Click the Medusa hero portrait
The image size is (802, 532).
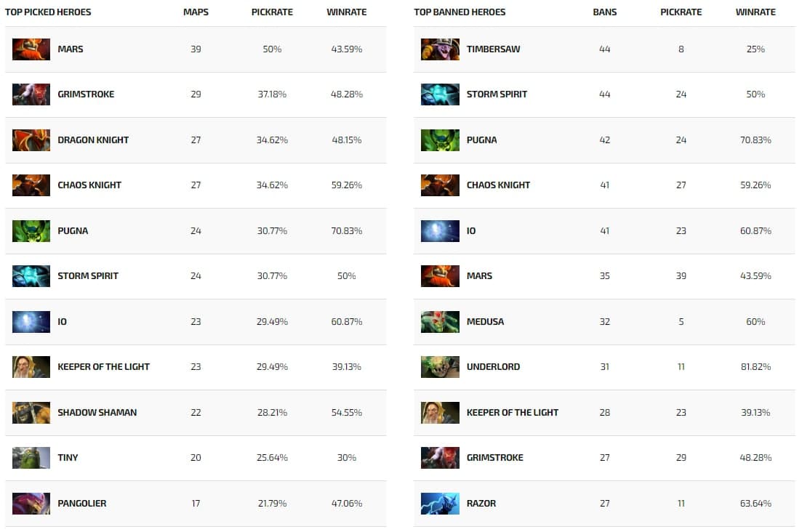click(x=440, y=321)
